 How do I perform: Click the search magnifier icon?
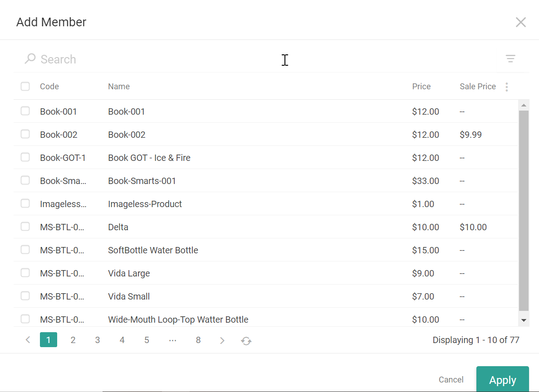point(30,58)
